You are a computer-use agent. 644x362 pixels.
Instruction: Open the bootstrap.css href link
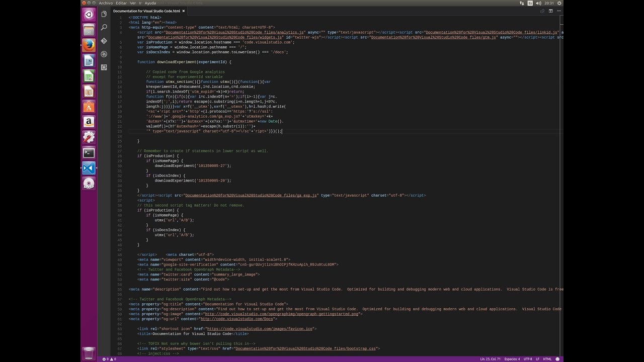tap(305, 348)
